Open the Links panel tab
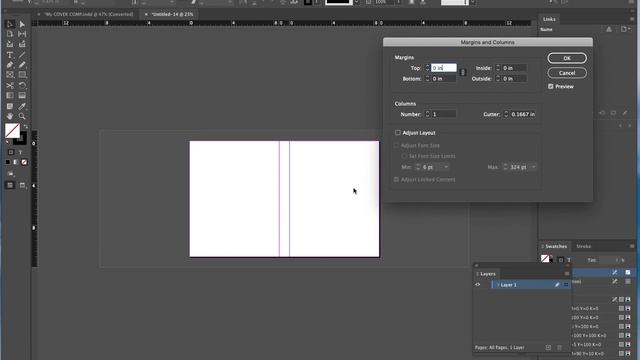The image size is (640, 360). click(x=549, y=19)
